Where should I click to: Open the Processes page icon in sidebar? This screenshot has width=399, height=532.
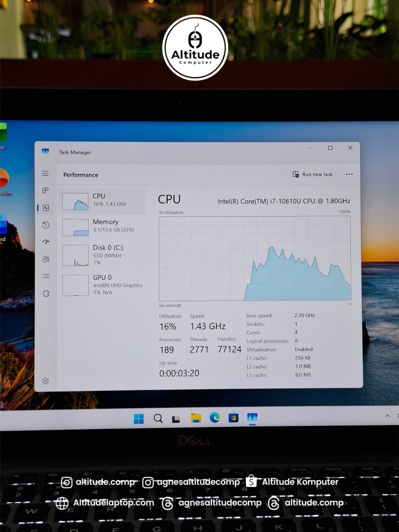(46, 190)
